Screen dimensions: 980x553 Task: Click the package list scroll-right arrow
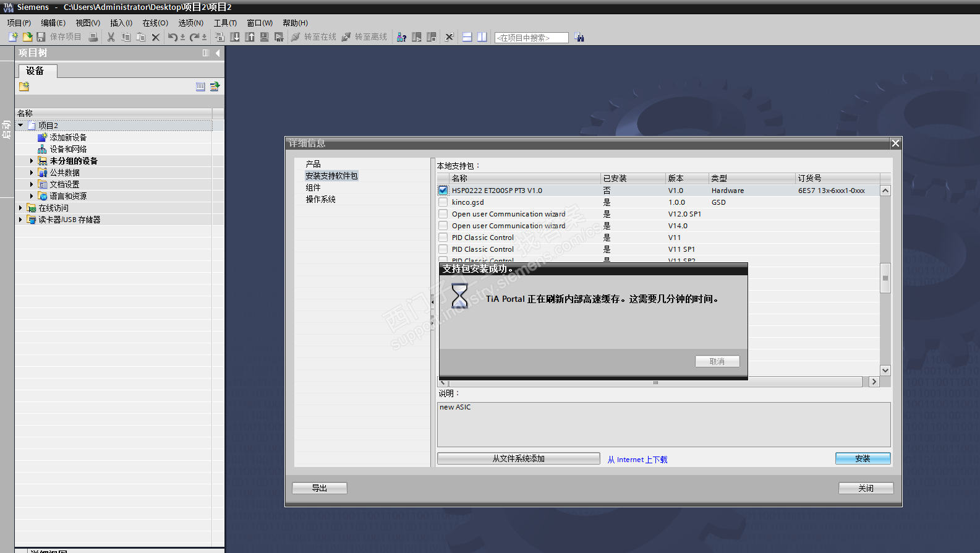[x=874, y=382]
